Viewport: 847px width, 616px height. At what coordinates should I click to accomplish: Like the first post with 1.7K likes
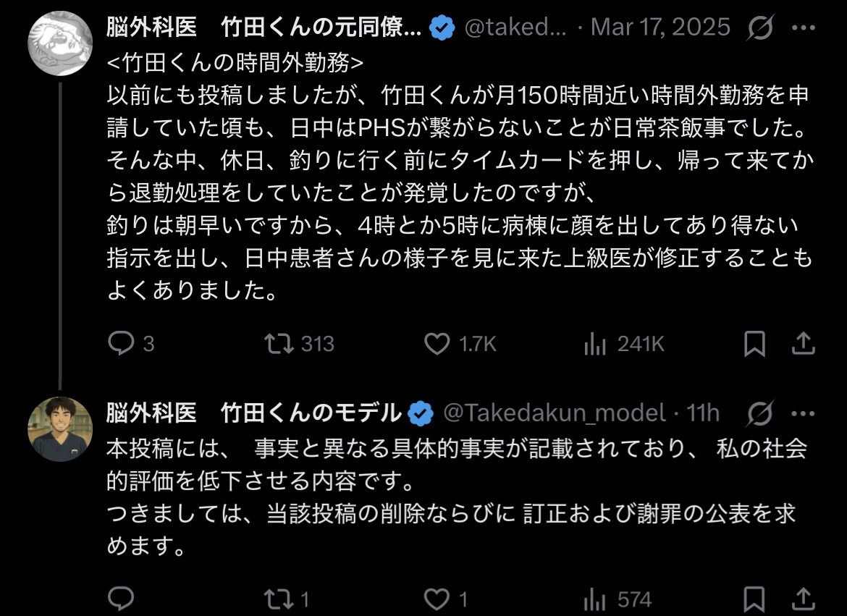(x=437, y=343)
